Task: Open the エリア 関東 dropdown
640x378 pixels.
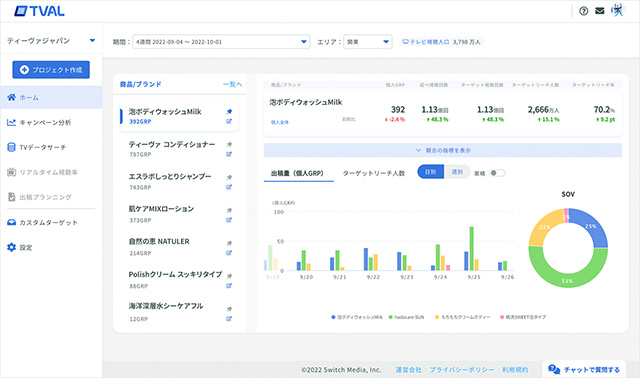Action: click(368, 42)
